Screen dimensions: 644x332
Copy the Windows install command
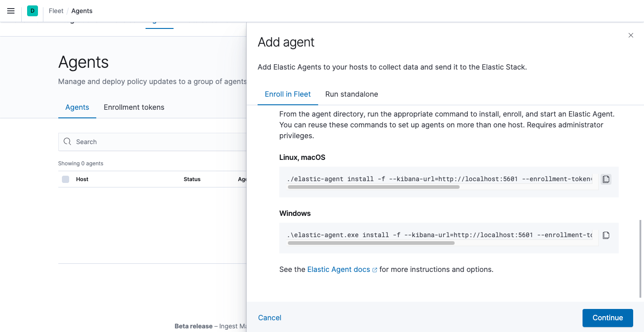[606, 235]
